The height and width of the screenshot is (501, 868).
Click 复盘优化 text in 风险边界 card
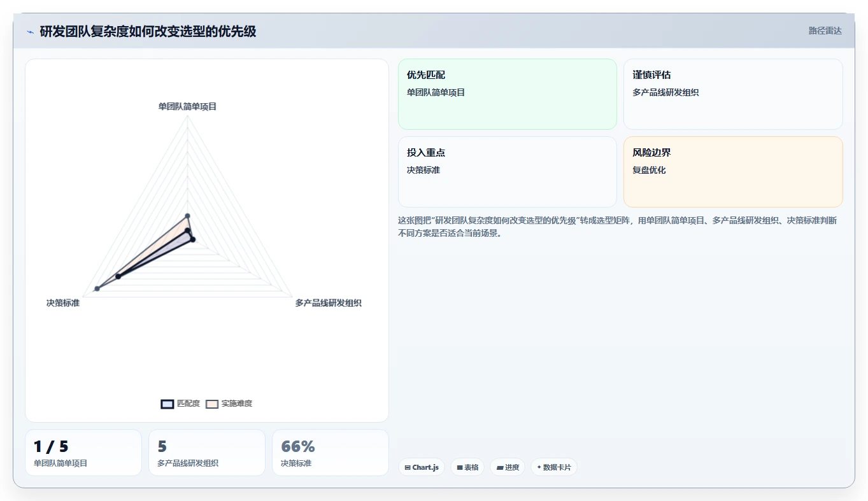coord(649,170)
